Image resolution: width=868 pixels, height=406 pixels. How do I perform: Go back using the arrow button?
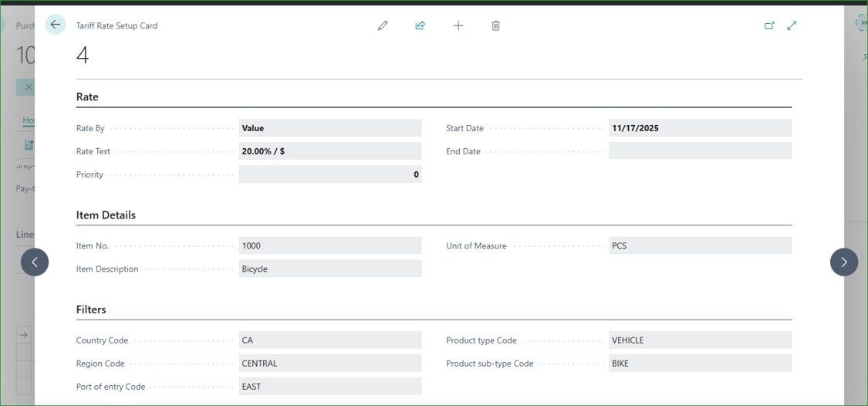click(x=56, y=25)
